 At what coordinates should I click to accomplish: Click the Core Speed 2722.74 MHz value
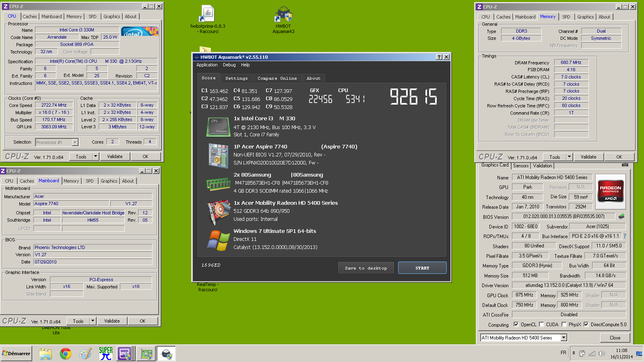coord(54,105)
